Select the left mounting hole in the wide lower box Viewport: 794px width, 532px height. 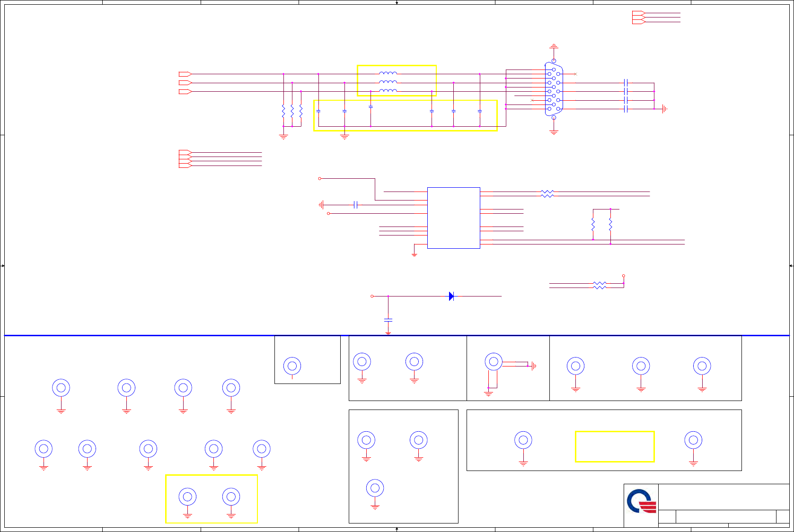[523, 440]
